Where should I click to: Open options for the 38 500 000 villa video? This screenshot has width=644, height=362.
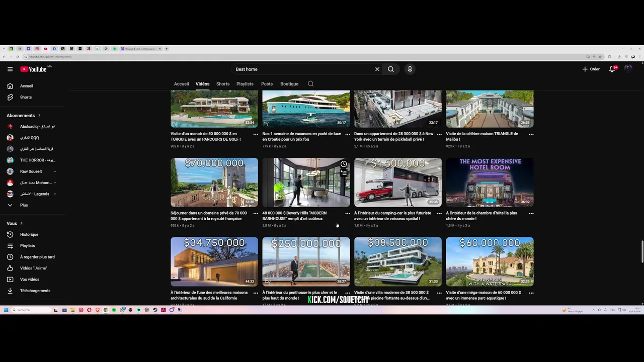(x=439, y=293)
